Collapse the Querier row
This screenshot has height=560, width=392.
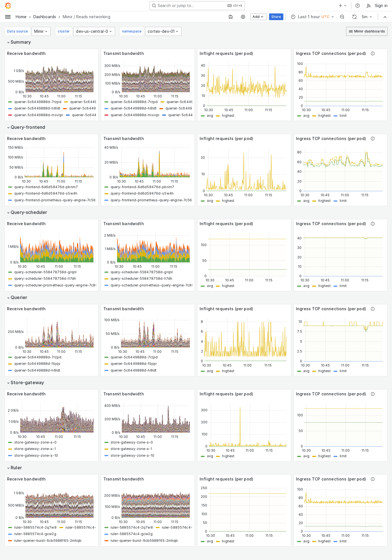[x=17, y=298]
